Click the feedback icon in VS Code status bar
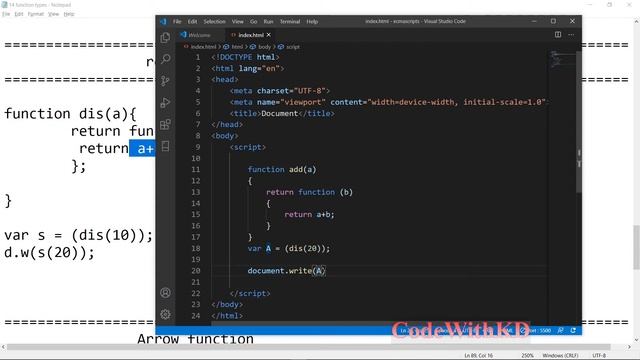640x360 pixels. click(x=560, y=330)
